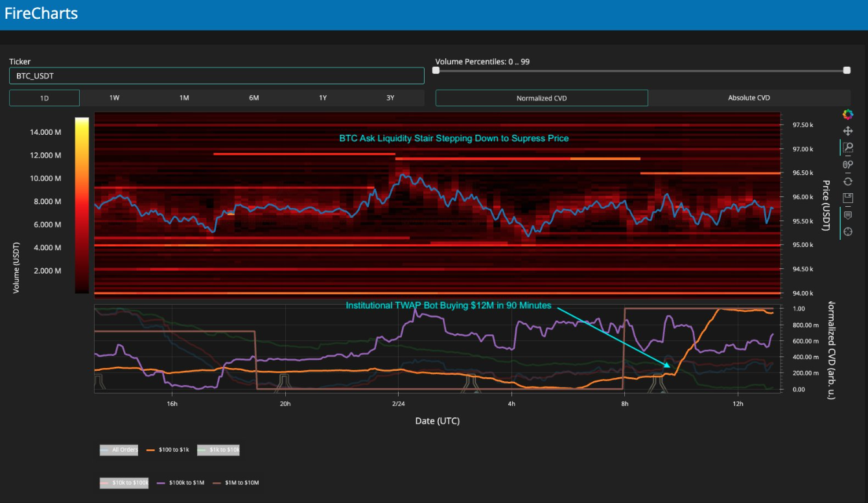Switch to Absolute CVD
Screen dimensions: 868x503
coord(749,98)
